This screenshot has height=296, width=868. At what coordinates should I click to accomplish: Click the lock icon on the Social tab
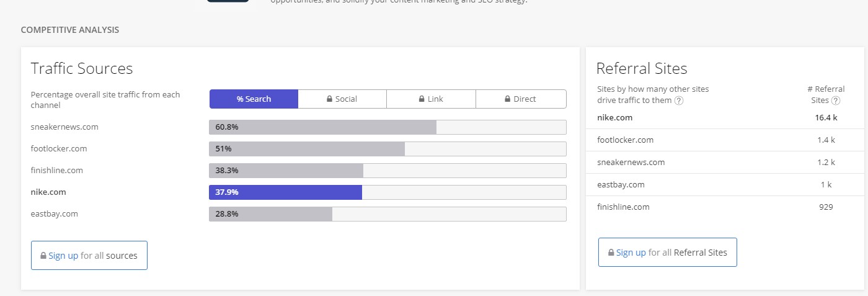pyautogui.click(x=330, y=99)
